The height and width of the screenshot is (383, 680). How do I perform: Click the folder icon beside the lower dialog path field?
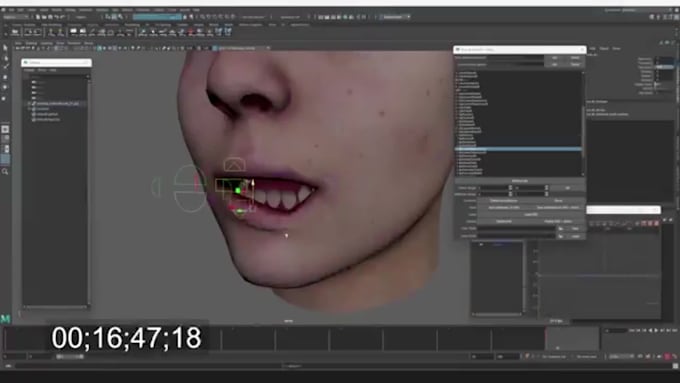click(x=561, y=236)
